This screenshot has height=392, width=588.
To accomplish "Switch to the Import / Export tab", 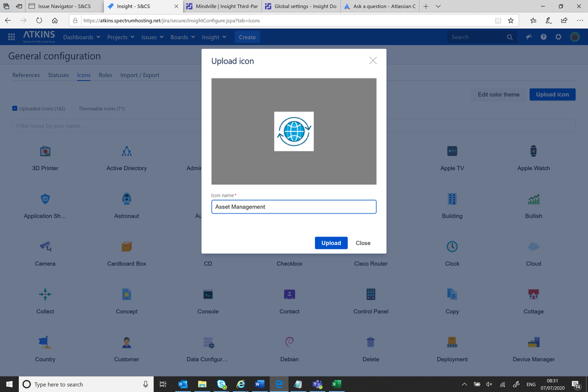I will [x=139, y=75].
